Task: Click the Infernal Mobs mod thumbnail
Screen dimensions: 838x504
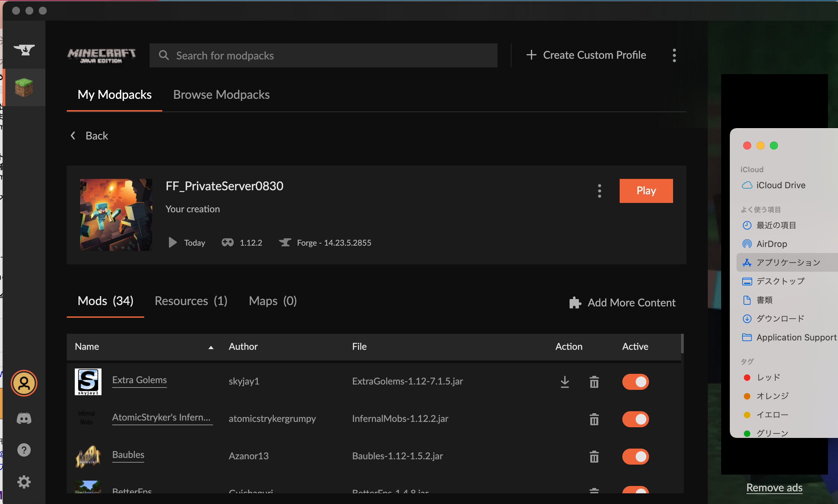Action: coord(86,418)
